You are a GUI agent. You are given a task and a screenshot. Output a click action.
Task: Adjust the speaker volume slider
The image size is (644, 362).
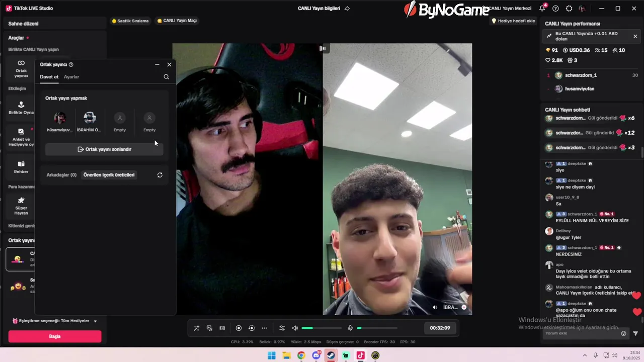point(322,328)
